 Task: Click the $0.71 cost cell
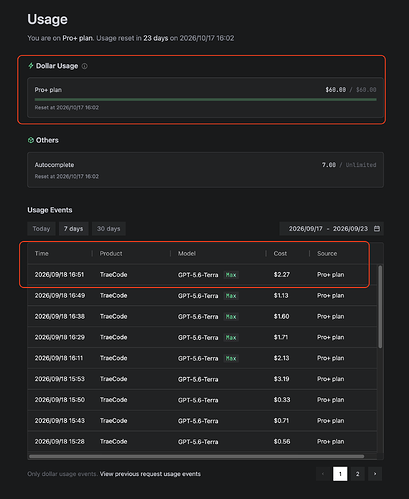click(281, 421)
